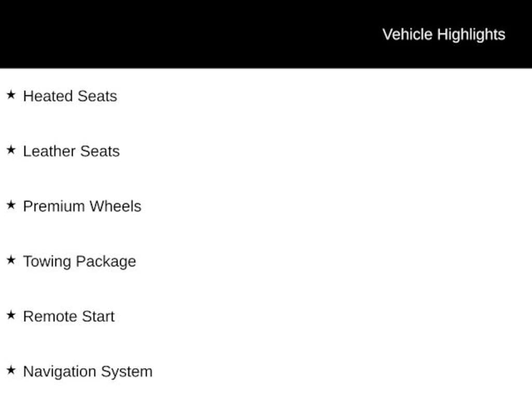Select the Heated Seats highlight text
The width and height of the screenshot is (532, 399).
point(70,96)
